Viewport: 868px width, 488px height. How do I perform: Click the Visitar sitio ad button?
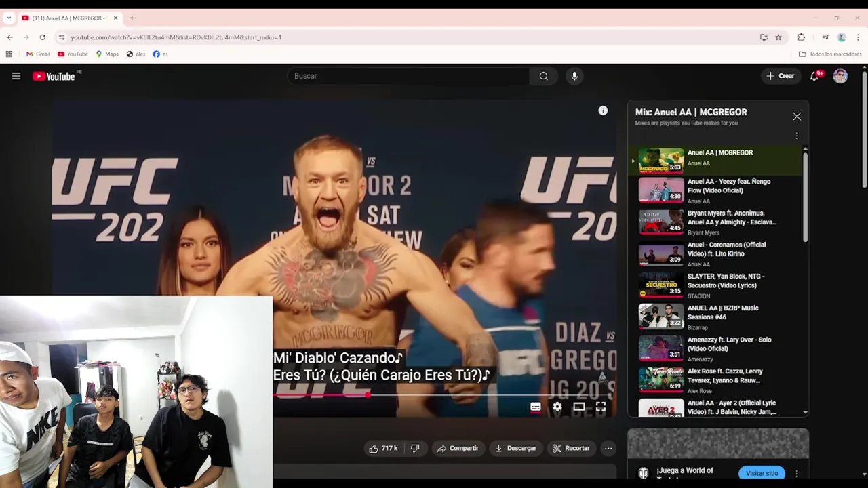[762, 473]
